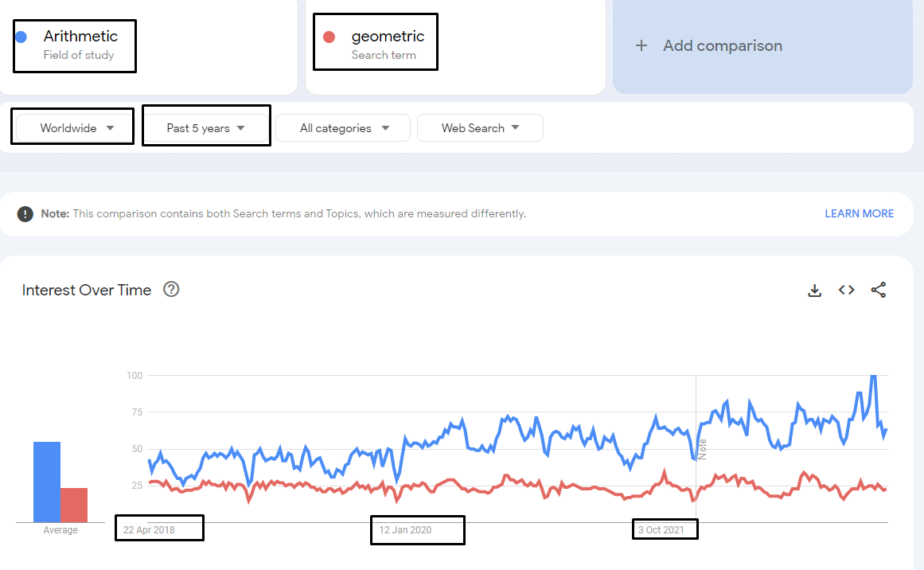Screen dimensions: 924x570
Task: Select the geometric Search term chip
Action: (x=375, y=41)
